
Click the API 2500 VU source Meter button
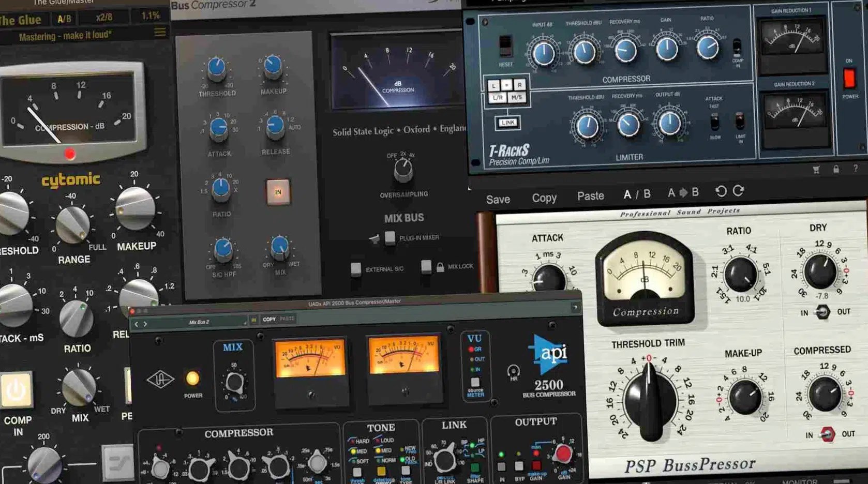[x=475, y=383]
